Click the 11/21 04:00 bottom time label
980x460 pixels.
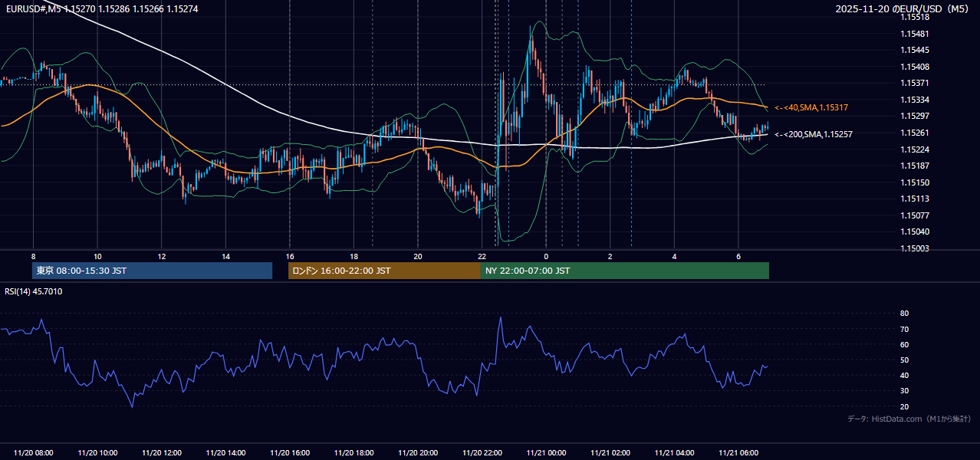pos(674,453)
